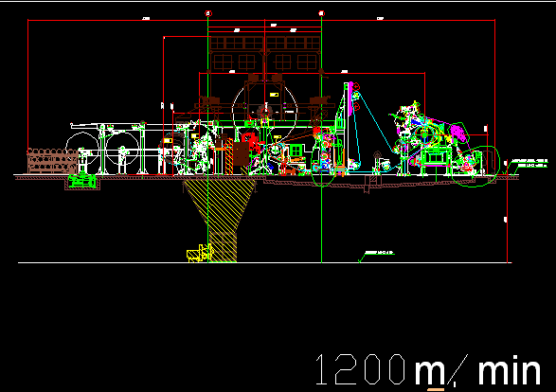The width and height of the screenshot is (556, 392).
Task: Select the dark brown cabinet block
Action: (242, 153)
